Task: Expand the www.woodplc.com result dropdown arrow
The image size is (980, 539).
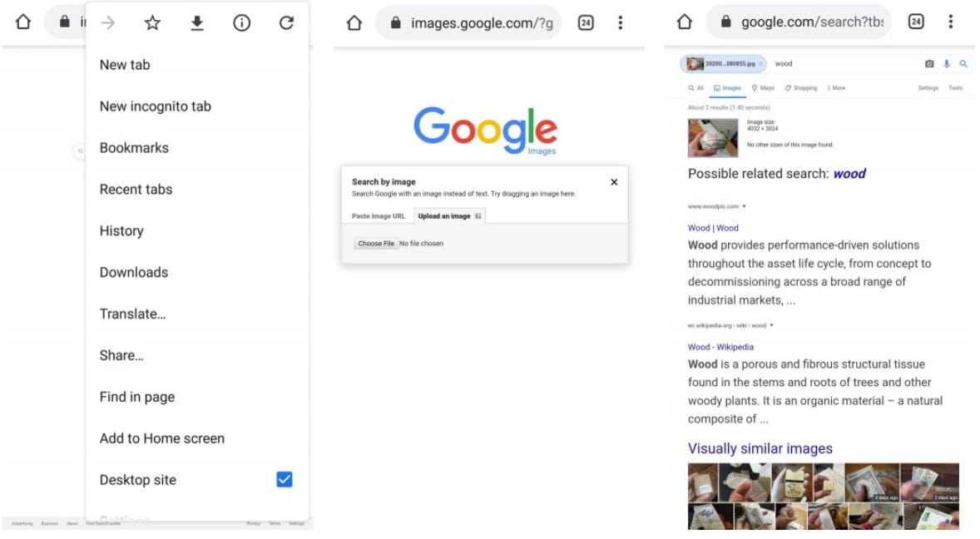Action: point(745,206)
